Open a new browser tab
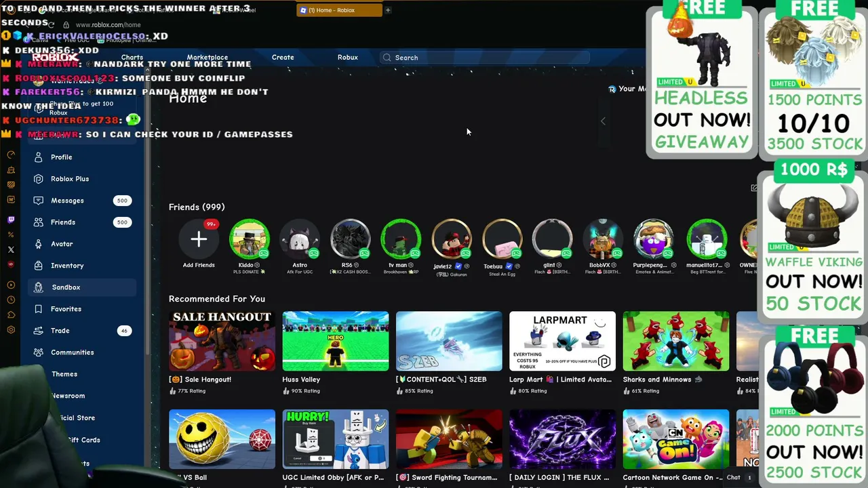 click(388, 10)
